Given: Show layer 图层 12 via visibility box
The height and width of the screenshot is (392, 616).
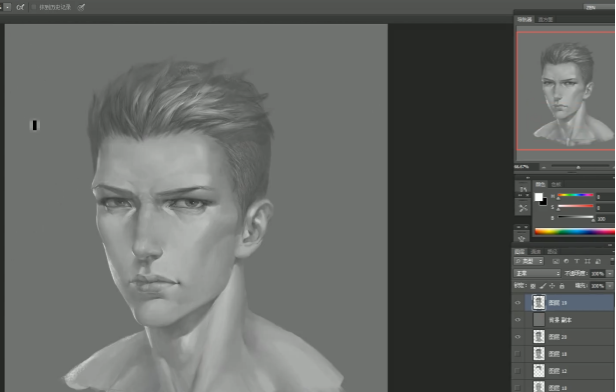Looking at the screenshot, I should (518, 371).
